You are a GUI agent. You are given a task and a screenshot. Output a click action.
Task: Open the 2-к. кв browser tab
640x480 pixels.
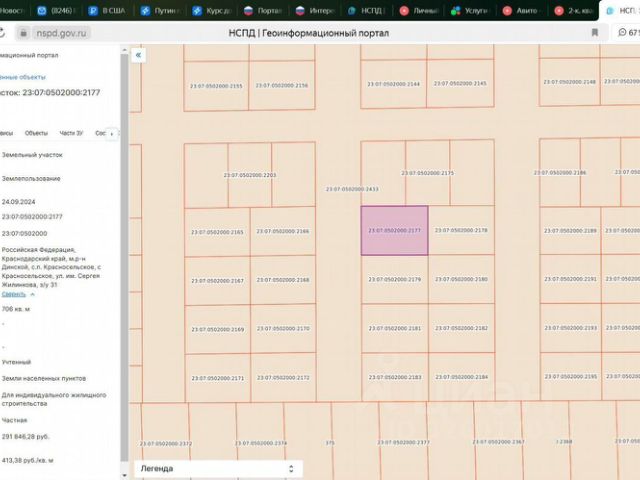[573, 11]
